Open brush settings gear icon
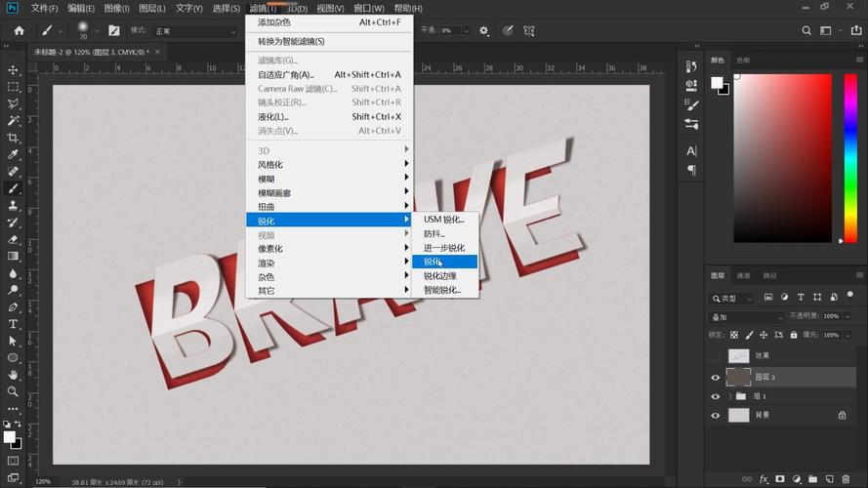 [484, 31]
